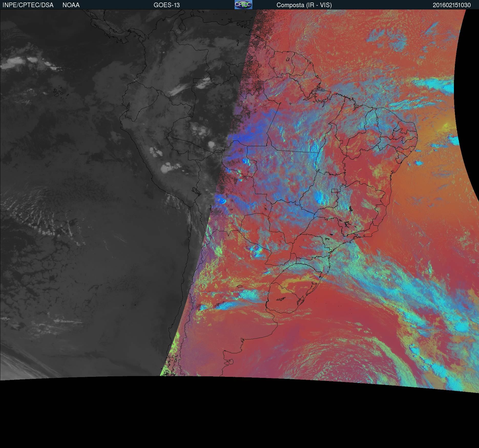The width and height of the screenshot is (479, 448).
Task: Click inside the Uruguay border outline
Action: click(284, 298)
